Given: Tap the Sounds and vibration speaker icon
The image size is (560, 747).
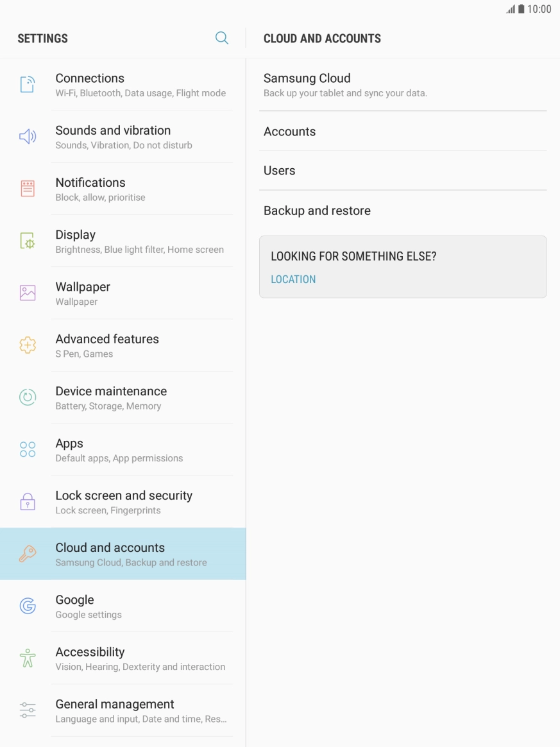Looking at the screenshot, I should [28, 137].
